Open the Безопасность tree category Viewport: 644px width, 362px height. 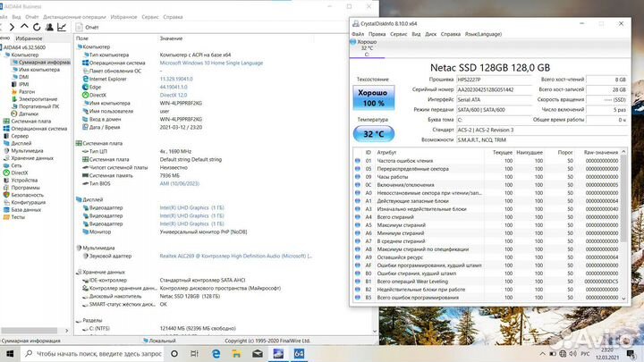click(x=23, y=195)
